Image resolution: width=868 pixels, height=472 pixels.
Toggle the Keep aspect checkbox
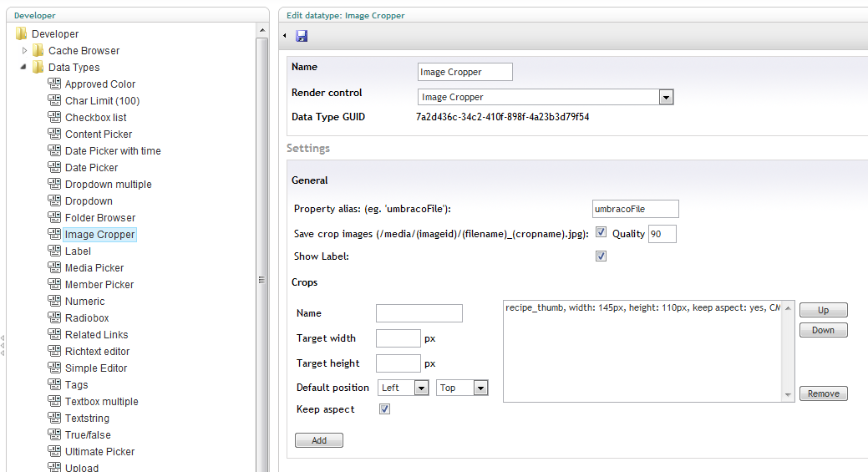pos(384,409)
